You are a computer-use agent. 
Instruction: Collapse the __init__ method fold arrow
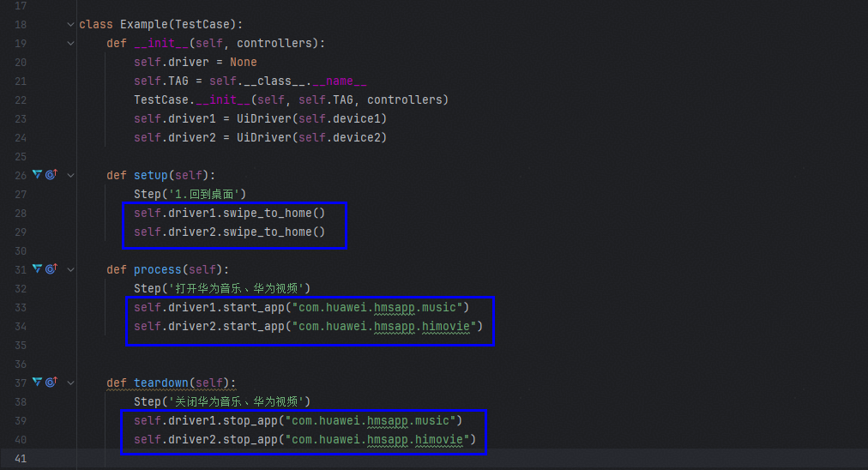70,43
